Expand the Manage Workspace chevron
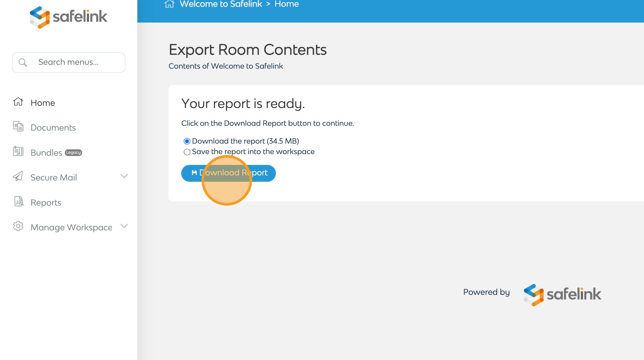 pyautogui.click(x=124, y=226)
